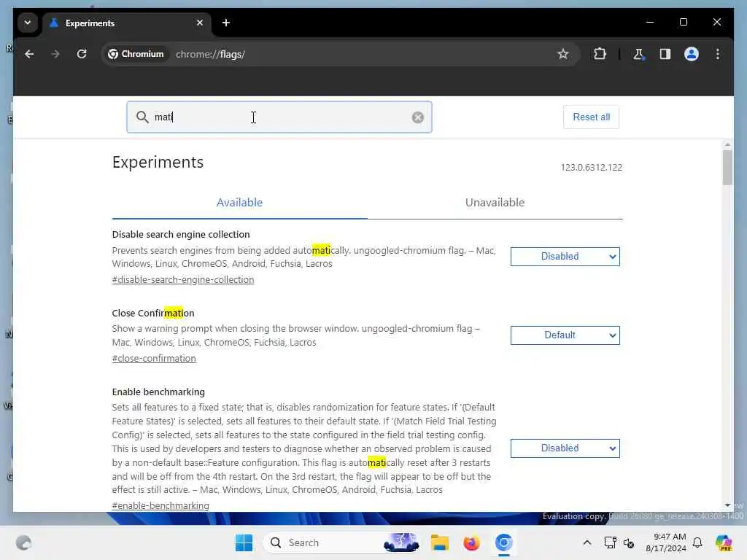
Task: Click the flags search field containing 'mat'
Action: click(279, 117)
